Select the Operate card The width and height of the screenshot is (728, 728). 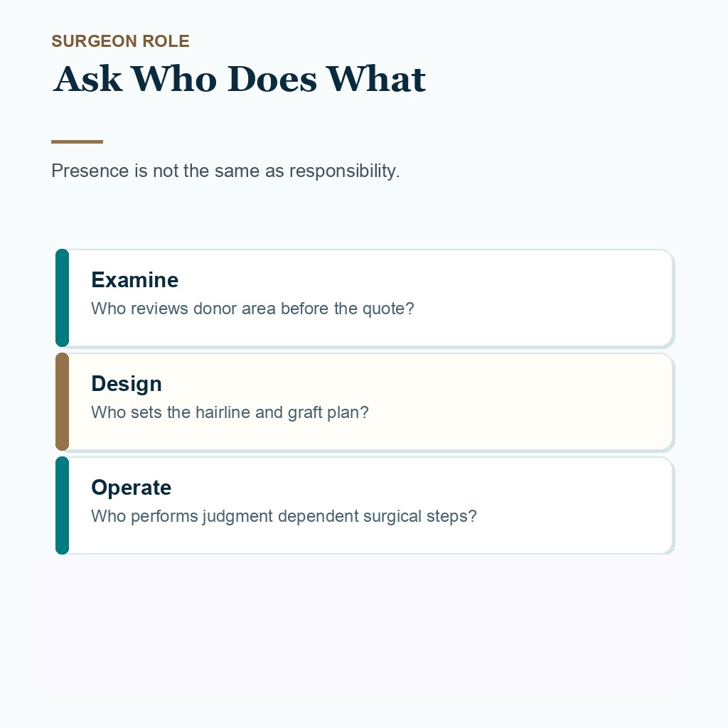[x=365, y=505]
